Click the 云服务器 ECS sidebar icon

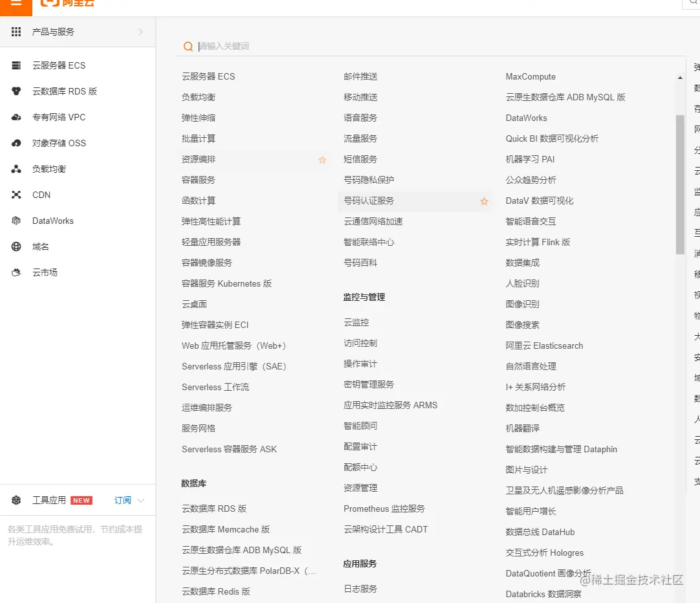point(16,65)
